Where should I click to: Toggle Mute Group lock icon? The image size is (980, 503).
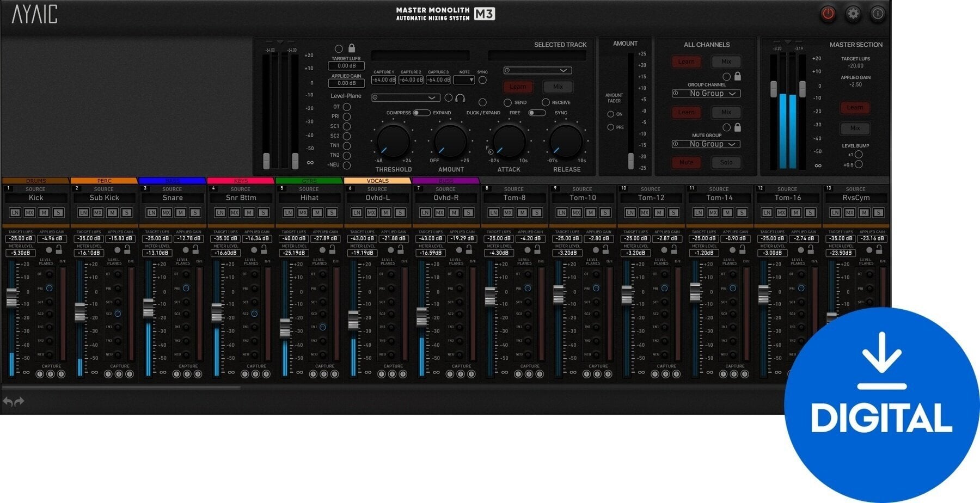738,127
